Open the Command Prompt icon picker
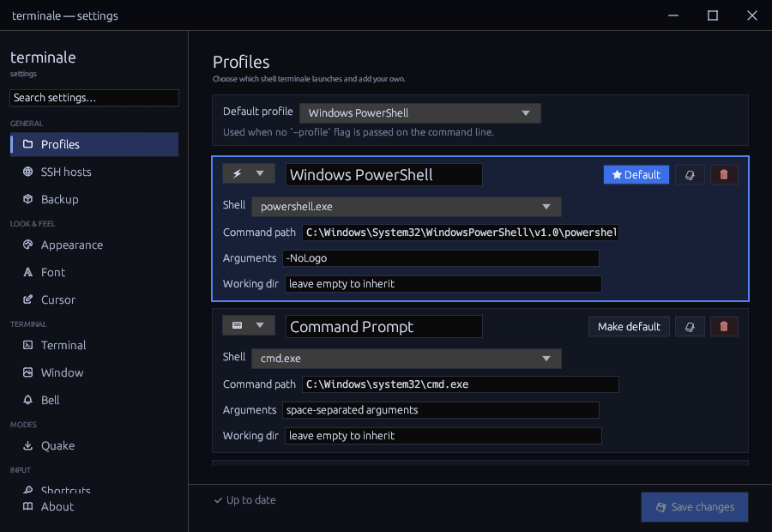The height and width of the screenshot is (532, 772). point(249,325)
